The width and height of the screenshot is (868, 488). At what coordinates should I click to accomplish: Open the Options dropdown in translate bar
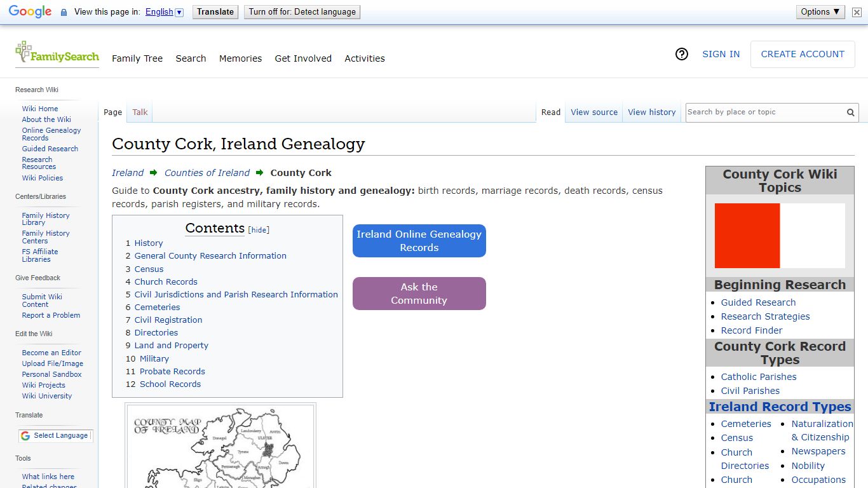820,11
